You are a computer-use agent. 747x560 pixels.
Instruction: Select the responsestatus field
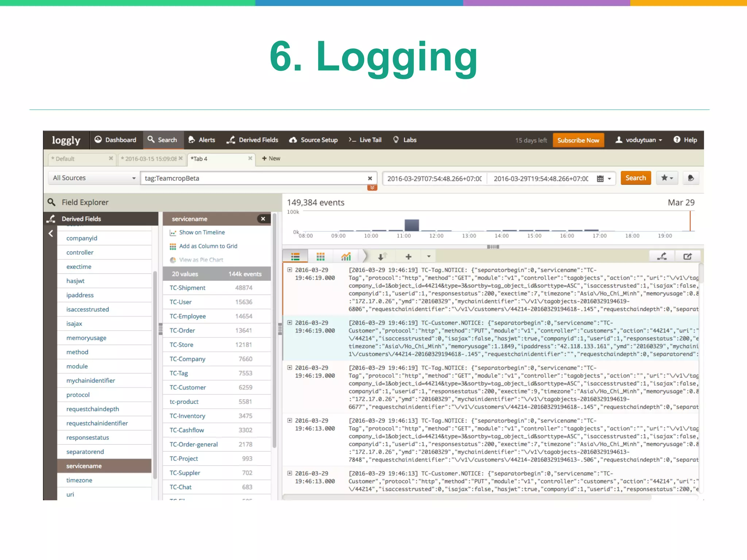tap(104, 437)
